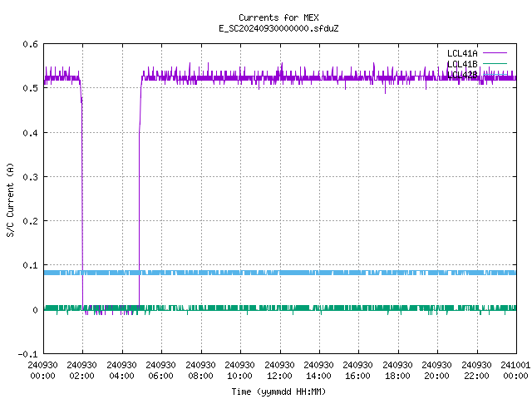Click the x-axis time label 22:00
The image size is (532, 399).
476,376
